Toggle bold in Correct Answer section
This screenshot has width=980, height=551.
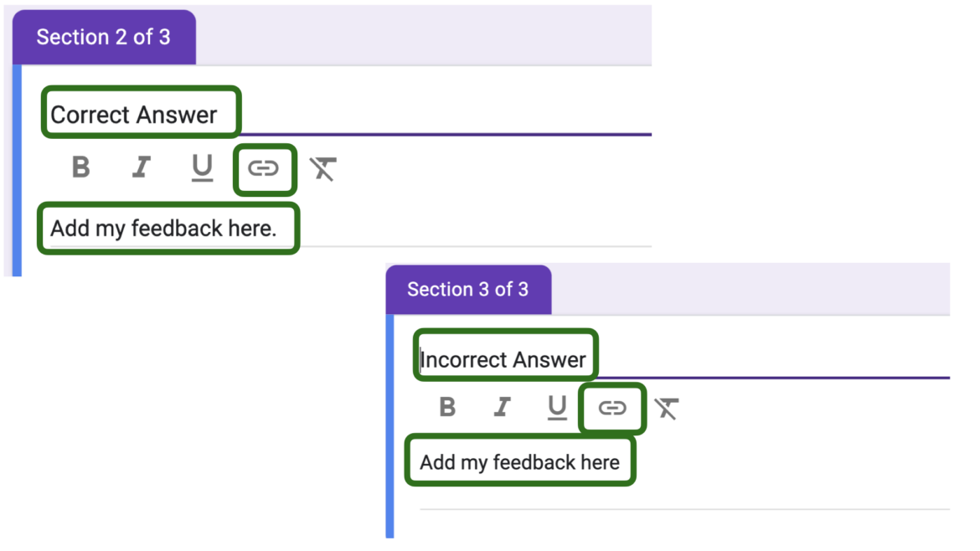(81, 167)
